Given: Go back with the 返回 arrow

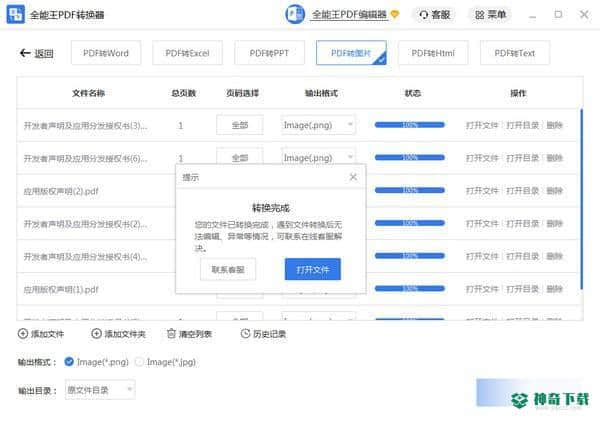Looking at the screenshot, I should (36, 53).
